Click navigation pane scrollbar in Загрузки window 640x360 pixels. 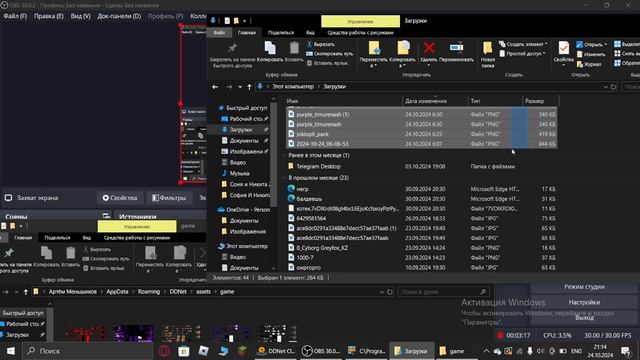click(273, 155)
